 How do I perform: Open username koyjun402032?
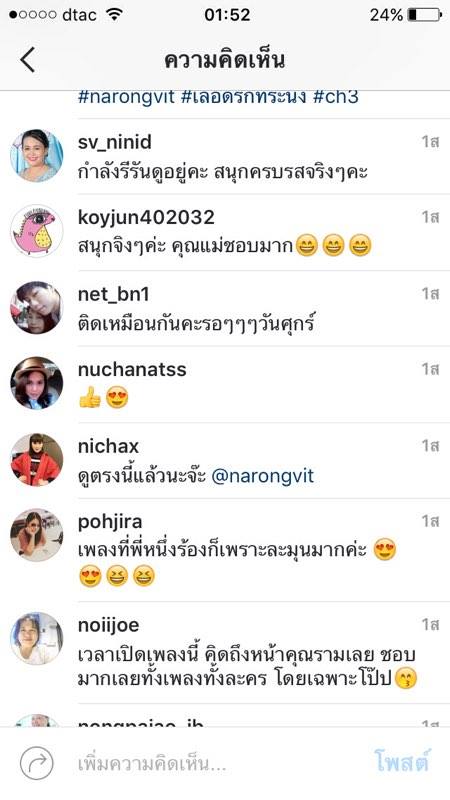coord(146,218)
